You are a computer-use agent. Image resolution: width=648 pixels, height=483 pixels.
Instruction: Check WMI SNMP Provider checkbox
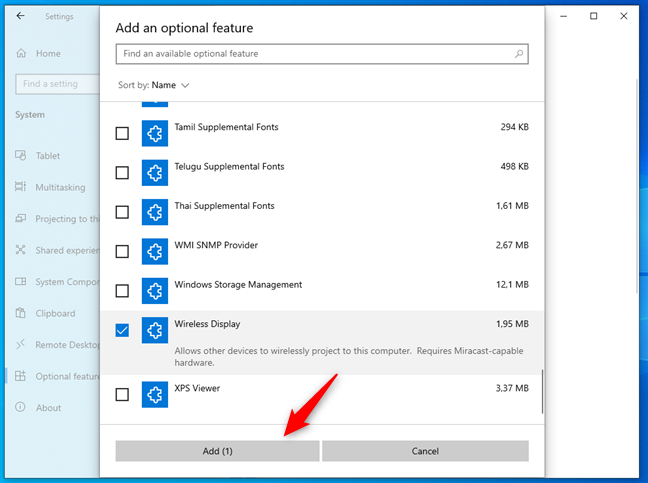point(122,251)
